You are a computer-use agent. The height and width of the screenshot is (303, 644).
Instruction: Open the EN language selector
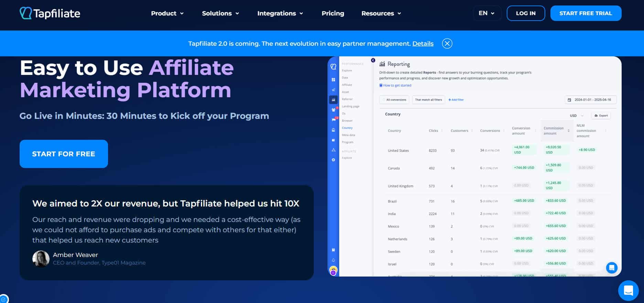tap(486, 13)
